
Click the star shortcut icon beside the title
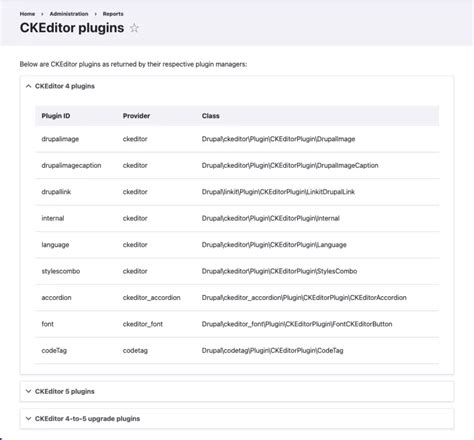(x=134, y=28)
